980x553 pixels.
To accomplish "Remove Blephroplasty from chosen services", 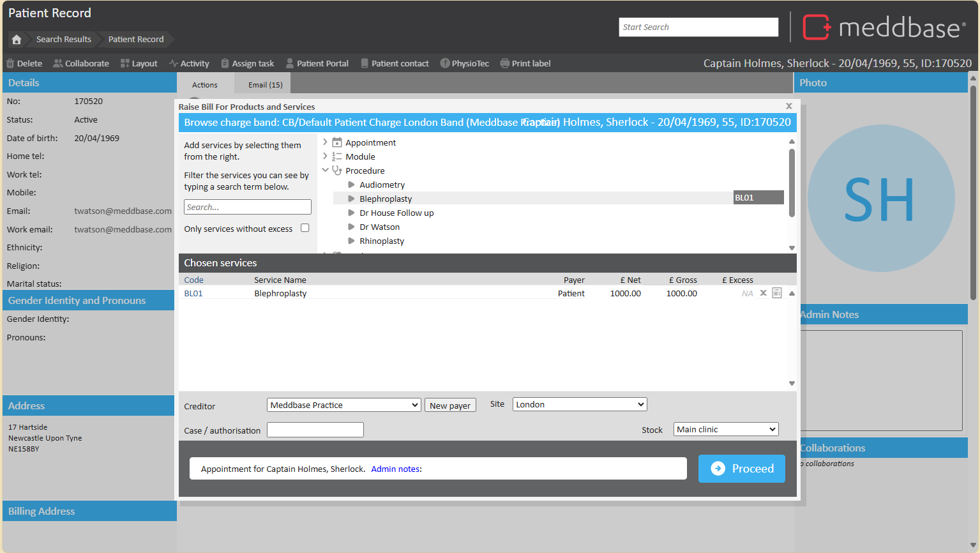I will click(x=763, y=293).
